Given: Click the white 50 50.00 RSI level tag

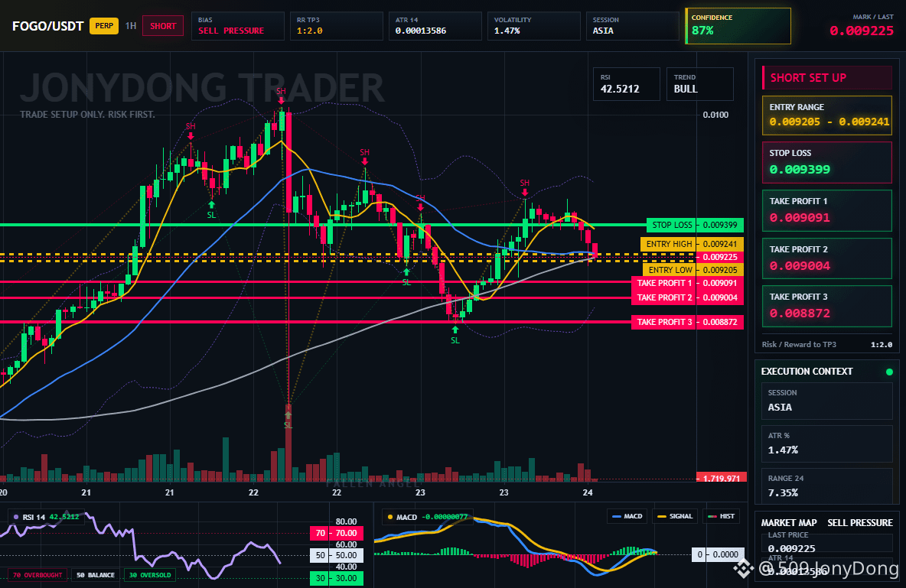Looking at the screenshot, I should [337, 555].
